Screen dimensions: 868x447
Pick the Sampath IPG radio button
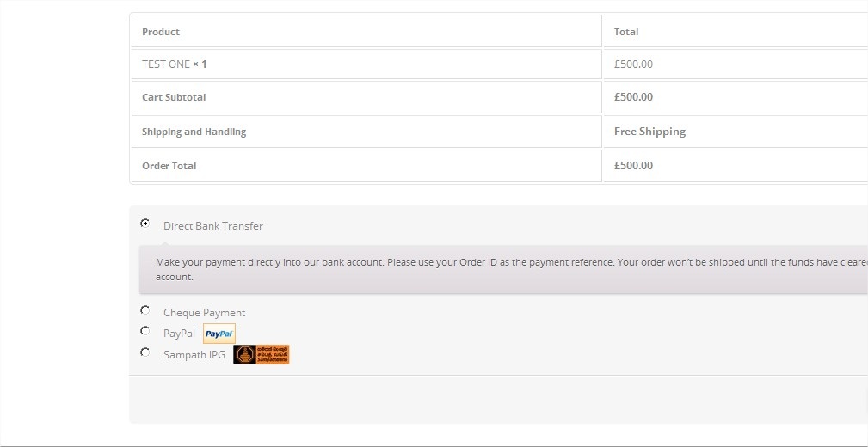(145, 352)
